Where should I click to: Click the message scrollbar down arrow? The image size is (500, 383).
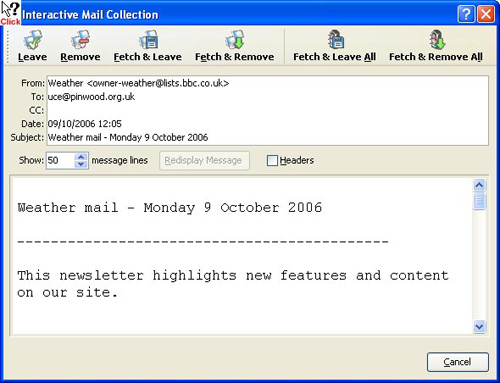tap(479, 326)
